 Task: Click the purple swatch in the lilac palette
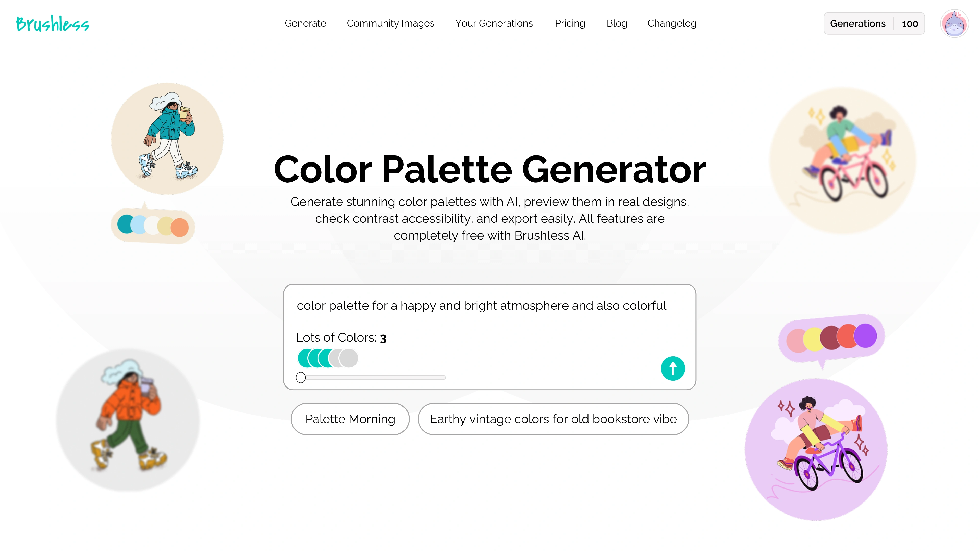pos(865,335)
